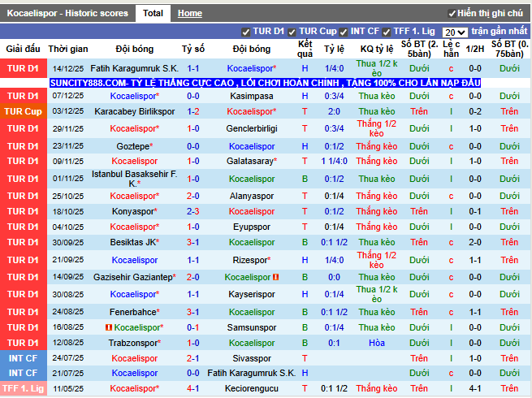Image resolution: width=532 pixels, height=398 pixels.
Task: Uncheck the TUR D1 league filter
Action: coord(245,32)
